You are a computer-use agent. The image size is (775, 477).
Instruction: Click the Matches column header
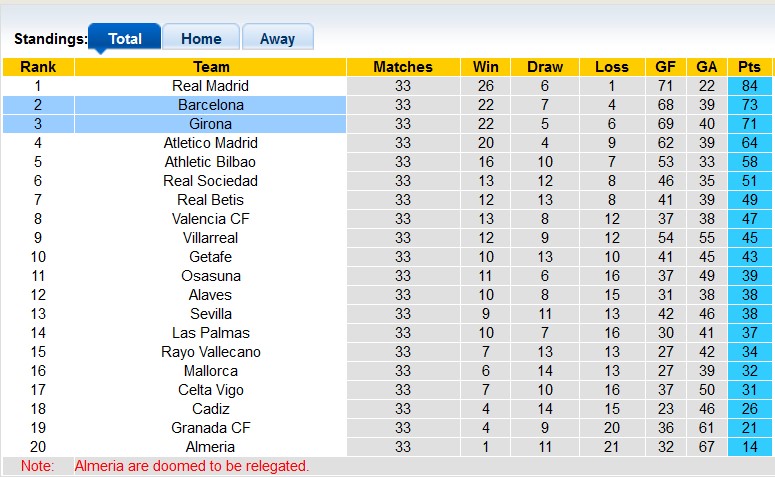[402, 67]
